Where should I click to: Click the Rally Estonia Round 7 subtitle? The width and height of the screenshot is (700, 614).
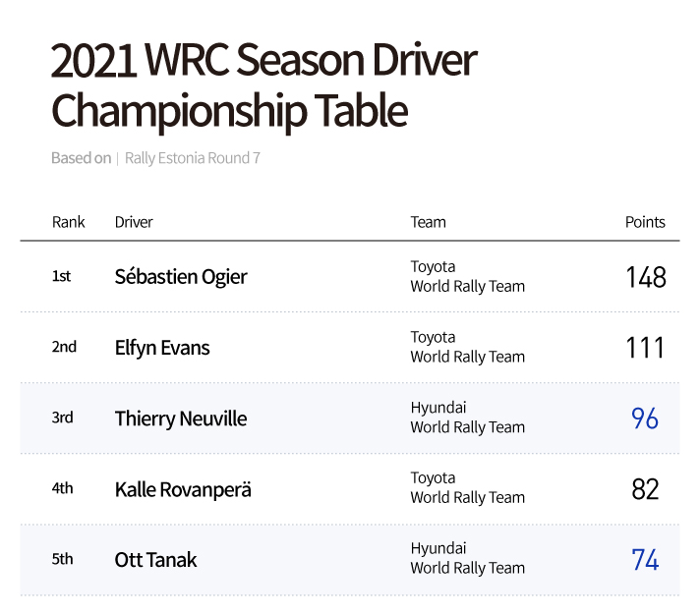(193, 158)
